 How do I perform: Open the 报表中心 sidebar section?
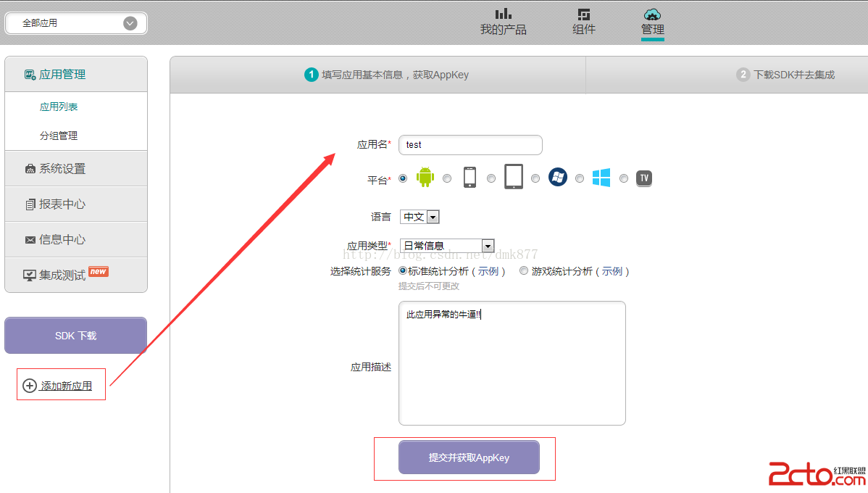coord(76,204)
